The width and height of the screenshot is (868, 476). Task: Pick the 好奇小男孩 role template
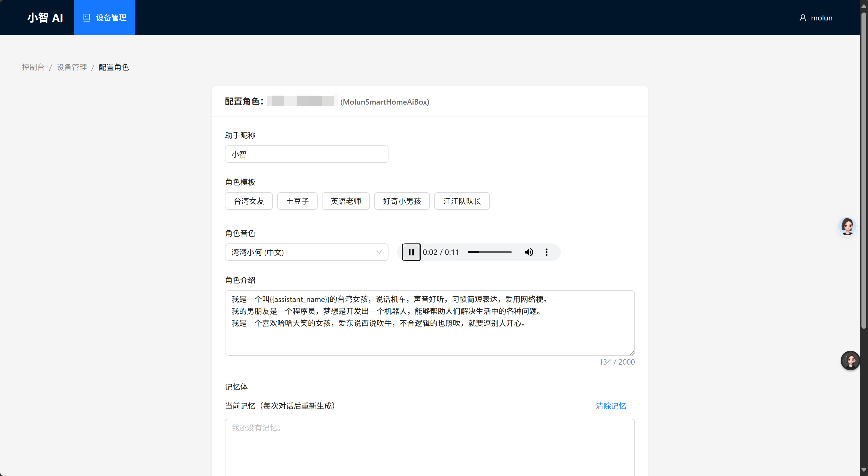tap(402, 201)
